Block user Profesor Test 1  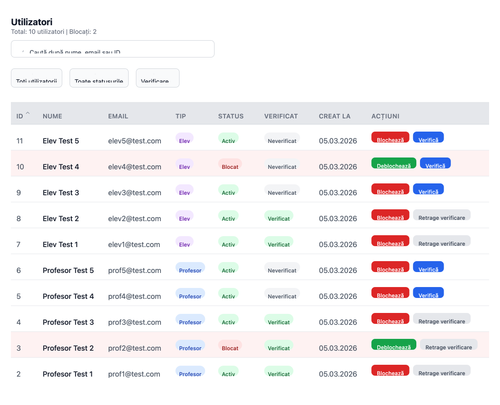click(x=390, y=370)
